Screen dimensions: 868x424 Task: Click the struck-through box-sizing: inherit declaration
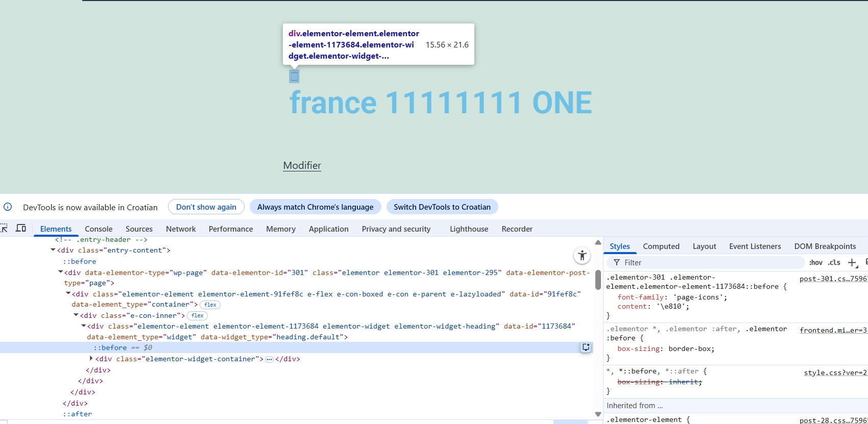pyautogui.click(x=660, y=382)
